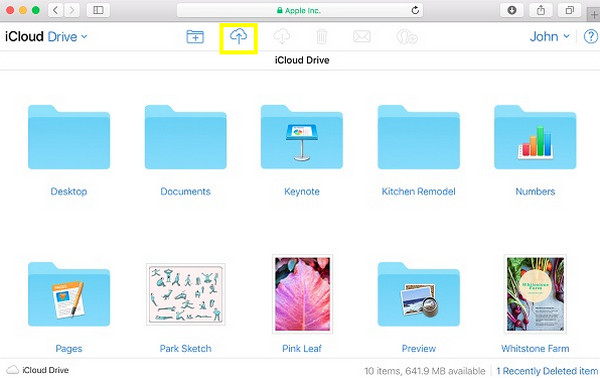Click the Numbers folder label
Viewport: 600px width, 378px height.
click(535, 191)
